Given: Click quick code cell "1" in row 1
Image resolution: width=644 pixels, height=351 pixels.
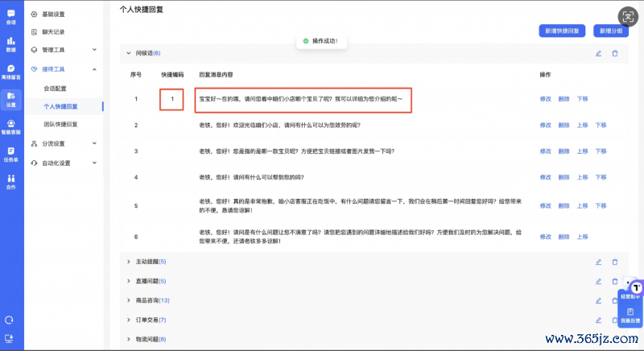Looking at the screenshot, I should tap(172, 99).
